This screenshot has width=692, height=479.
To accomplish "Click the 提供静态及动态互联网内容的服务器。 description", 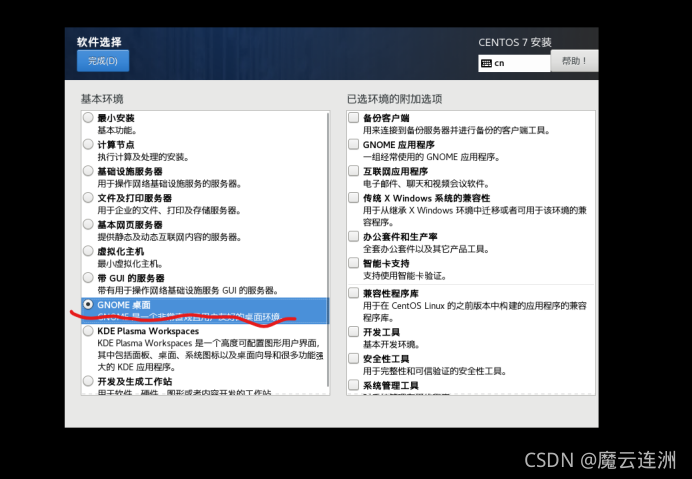I will 169,237.
